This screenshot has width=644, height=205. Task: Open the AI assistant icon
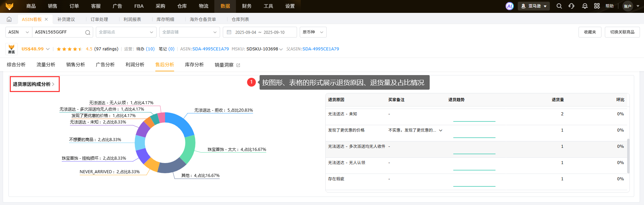tap(509, 6)
